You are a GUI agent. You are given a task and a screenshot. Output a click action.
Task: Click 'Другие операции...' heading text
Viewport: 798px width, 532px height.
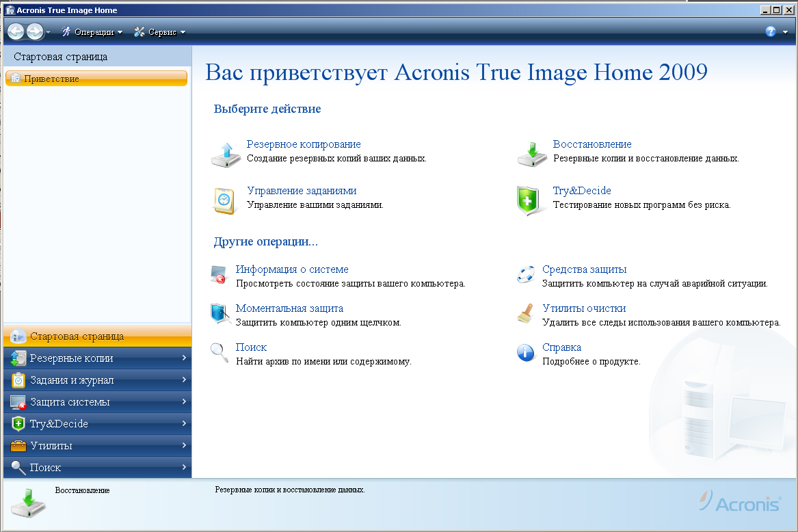click(x=266, y=242)
